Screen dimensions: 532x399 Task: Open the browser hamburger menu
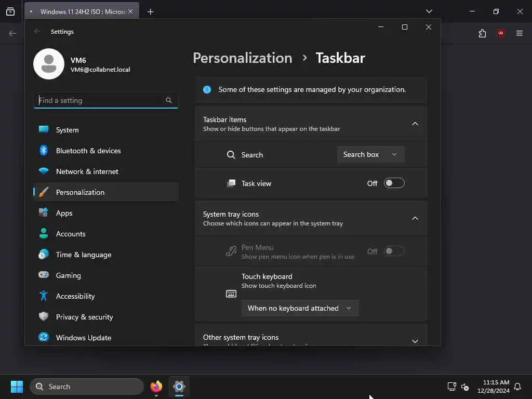(x=520, y=33)
